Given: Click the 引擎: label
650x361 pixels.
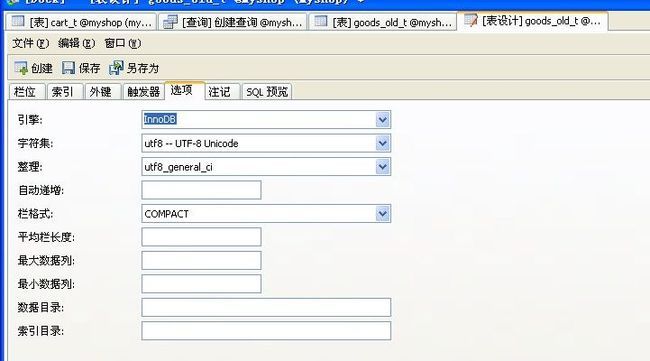Looking at the screenshot, I should point(30,120).
